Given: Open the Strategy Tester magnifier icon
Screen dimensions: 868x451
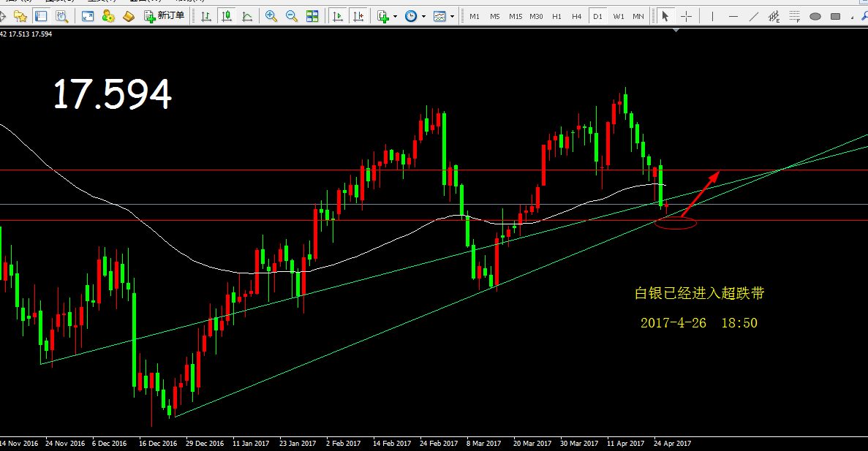Looking at the screenshot, I should pos(62,16).
